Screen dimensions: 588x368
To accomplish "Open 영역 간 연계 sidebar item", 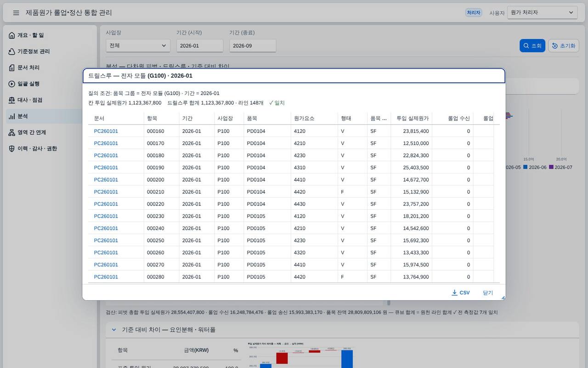I will 51,132.
